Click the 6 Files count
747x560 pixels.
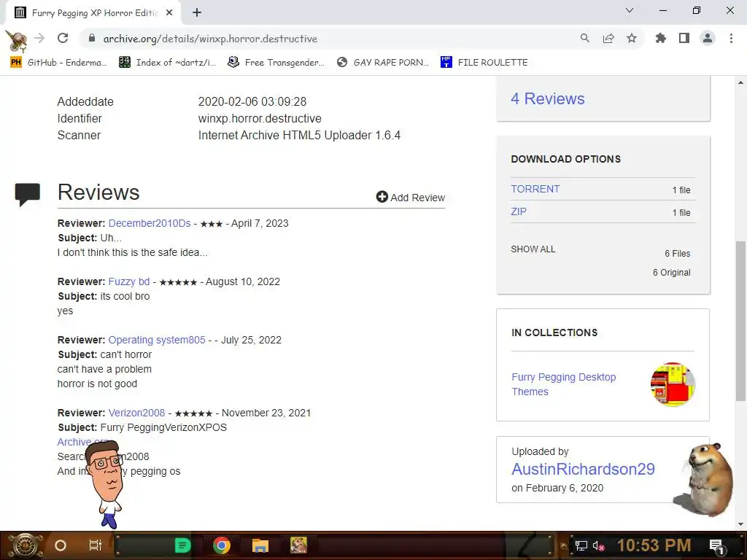point(678,253)
